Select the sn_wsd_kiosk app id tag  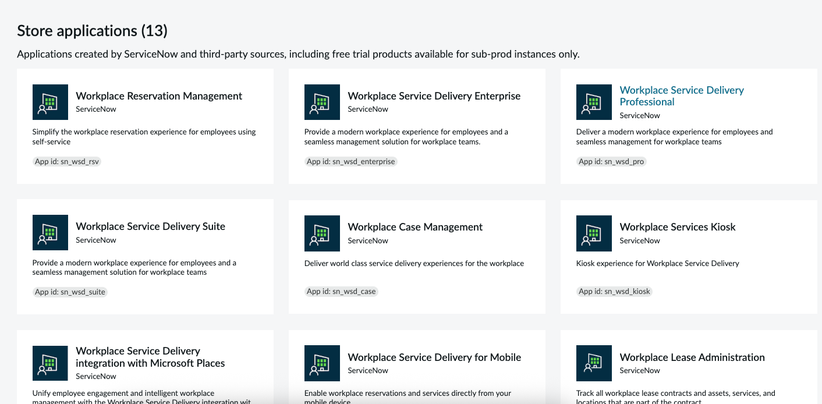(616, 291)
